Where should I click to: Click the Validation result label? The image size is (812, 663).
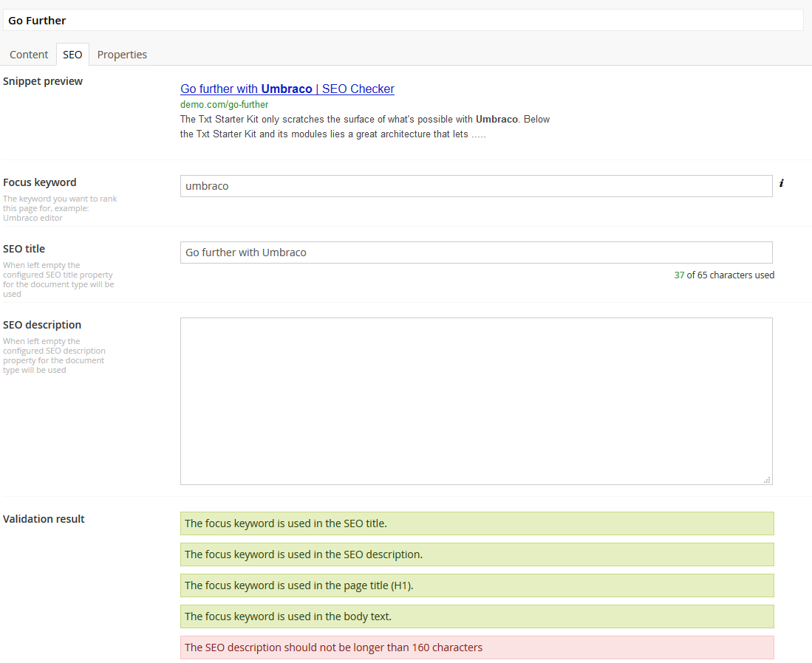pyautogui.click(x=44, y=518)
